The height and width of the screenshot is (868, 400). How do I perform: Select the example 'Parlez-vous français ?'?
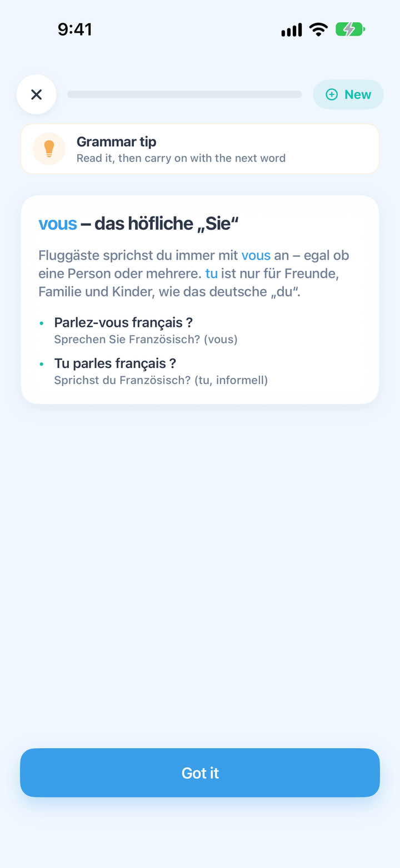[123, 322]
